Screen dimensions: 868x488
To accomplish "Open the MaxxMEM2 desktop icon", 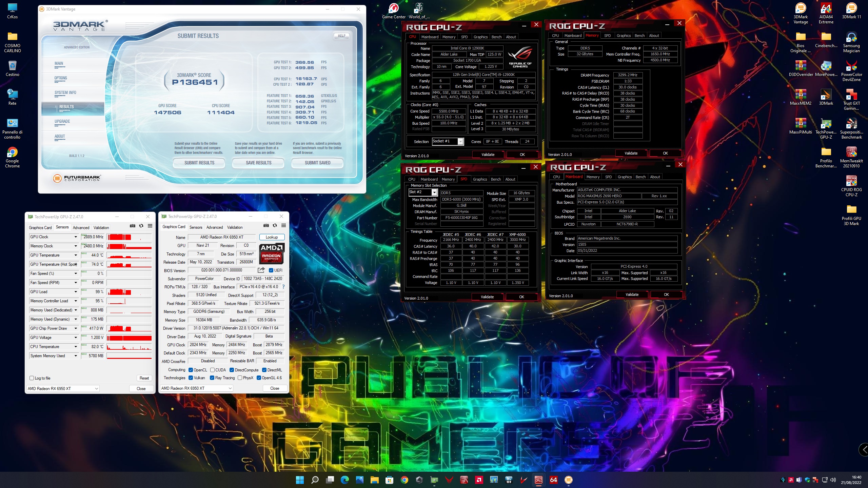I will (x=801, y=97).
